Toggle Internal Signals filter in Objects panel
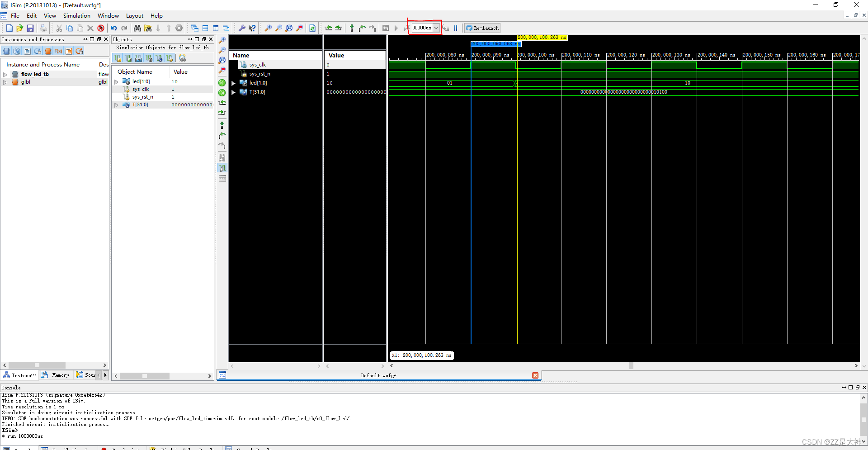This screenshot has width=868, height=450. [149, 58]
